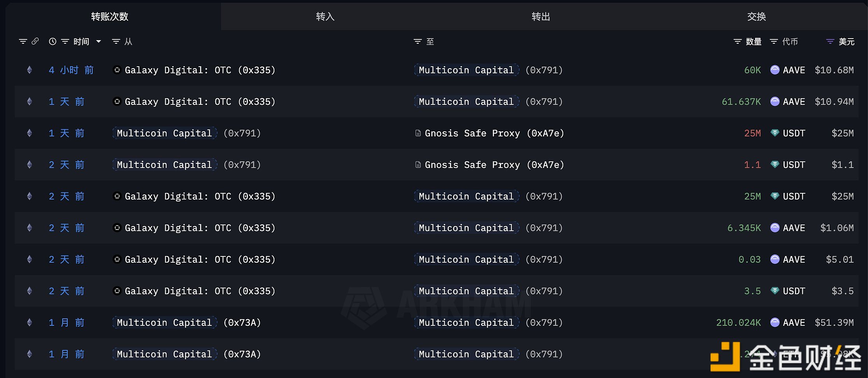
Task: Click the Gnosis Safe Proxy contract icon
Action: pos(417,133)
